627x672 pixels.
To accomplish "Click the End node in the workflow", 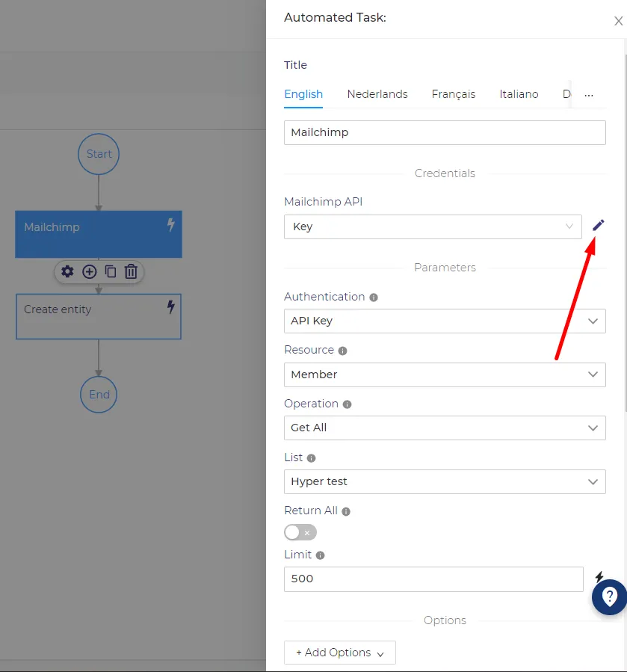I will coord(99,394).
